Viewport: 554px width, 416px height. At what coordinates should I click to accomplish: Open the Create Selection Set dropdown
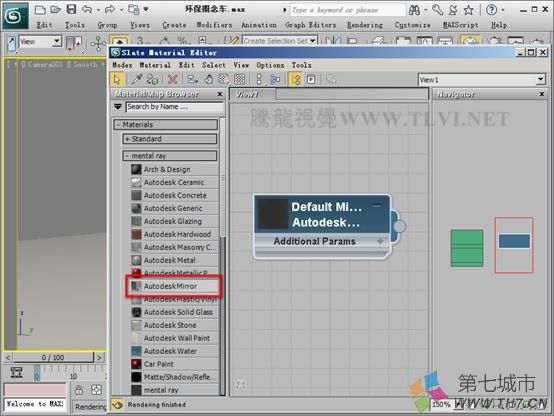coord(313,41)
